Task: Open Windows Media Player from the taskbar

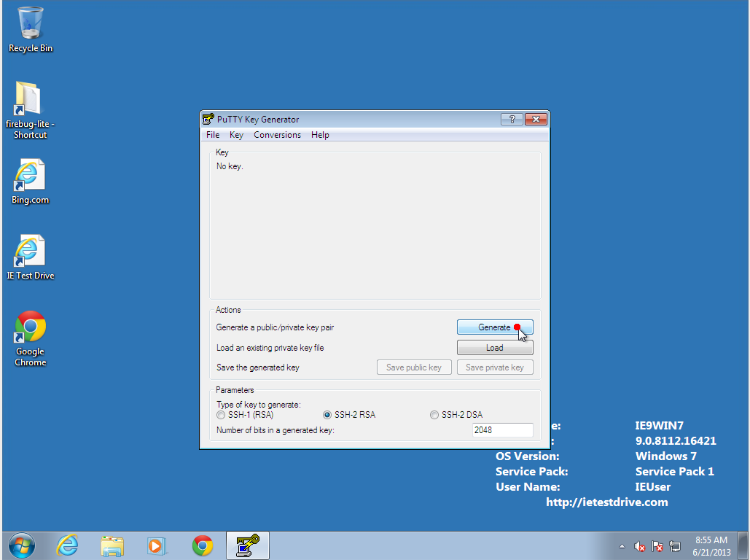Action: 157,545
